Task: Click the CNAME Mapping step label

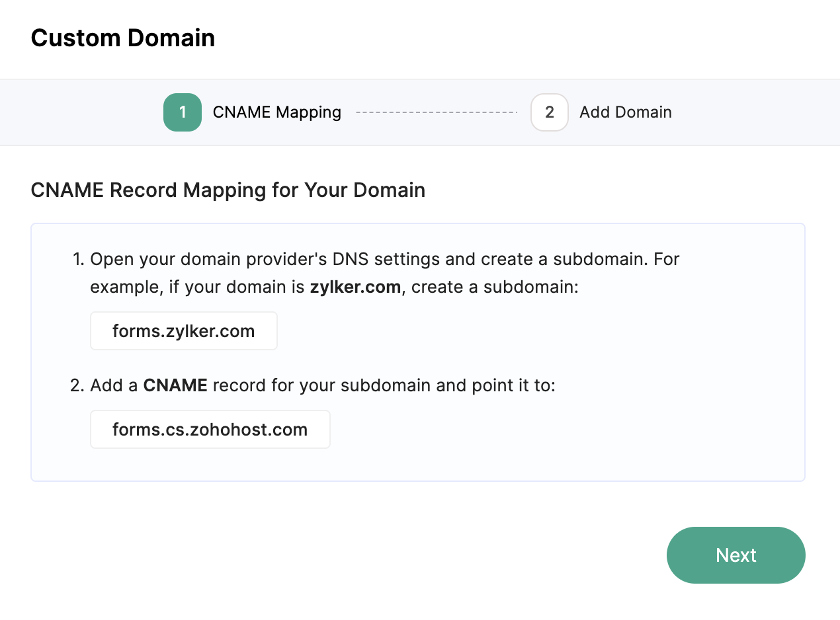Action: pos(277,112)
